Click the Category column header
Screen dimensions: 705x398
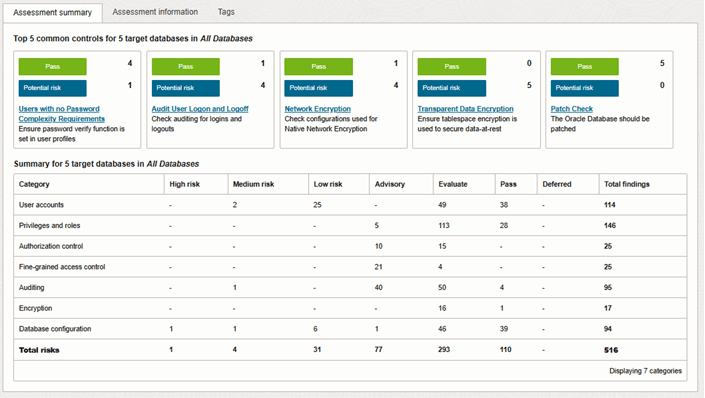89,184
